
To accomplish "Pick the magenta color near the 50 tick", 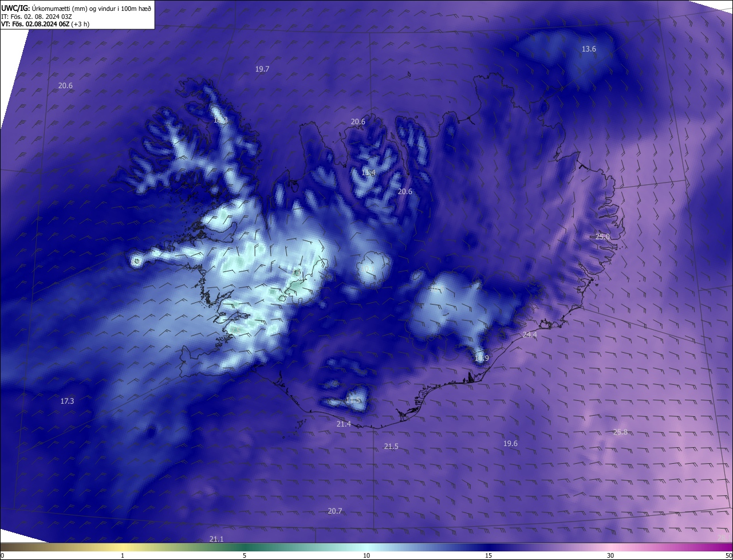I will click(728, 547).
